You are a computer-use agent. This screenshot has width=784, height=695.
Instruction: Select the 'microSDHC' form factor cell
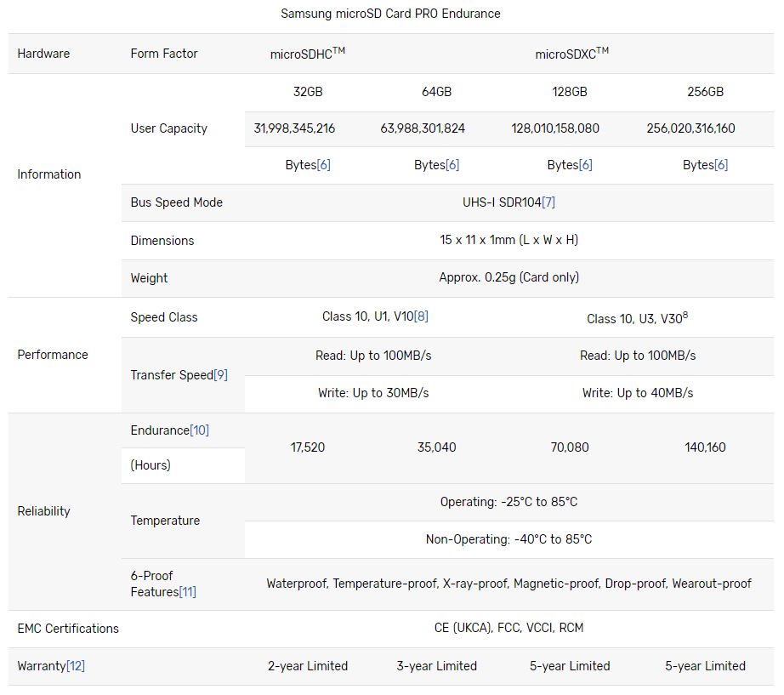pyautogui.click(x=308, y=54)
